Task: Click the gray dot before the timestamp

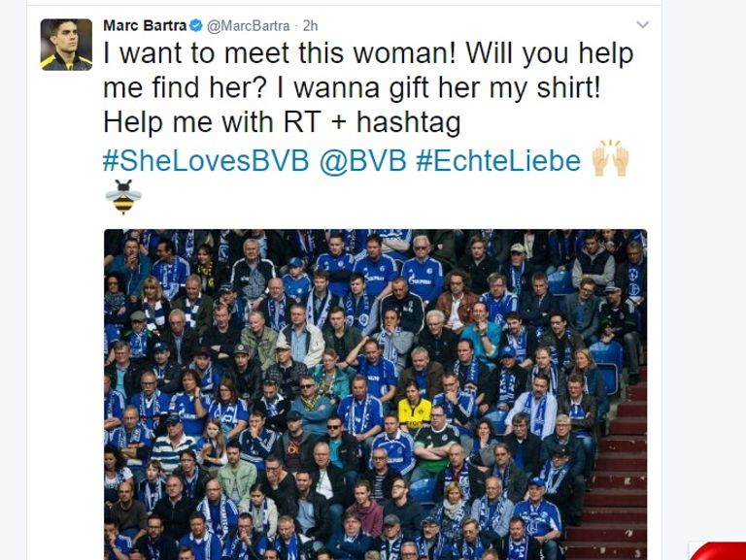Action: (x=295, y=25)
